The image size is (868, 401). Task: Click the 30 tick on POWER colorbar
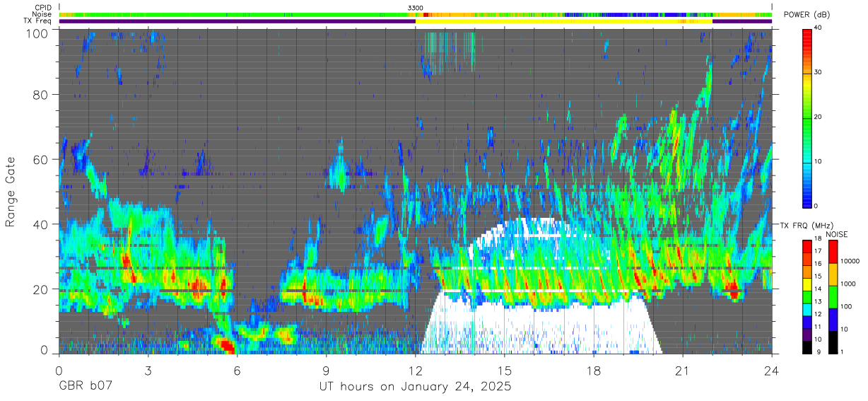pyautogui.click(x=817, y=73)
